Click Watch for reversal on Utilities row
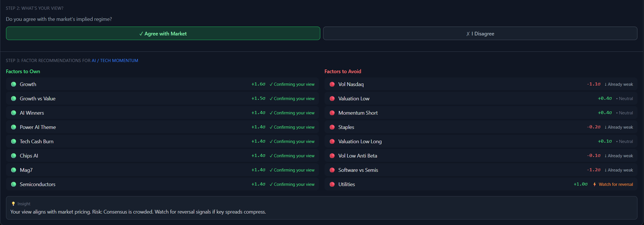 point(616,184)
